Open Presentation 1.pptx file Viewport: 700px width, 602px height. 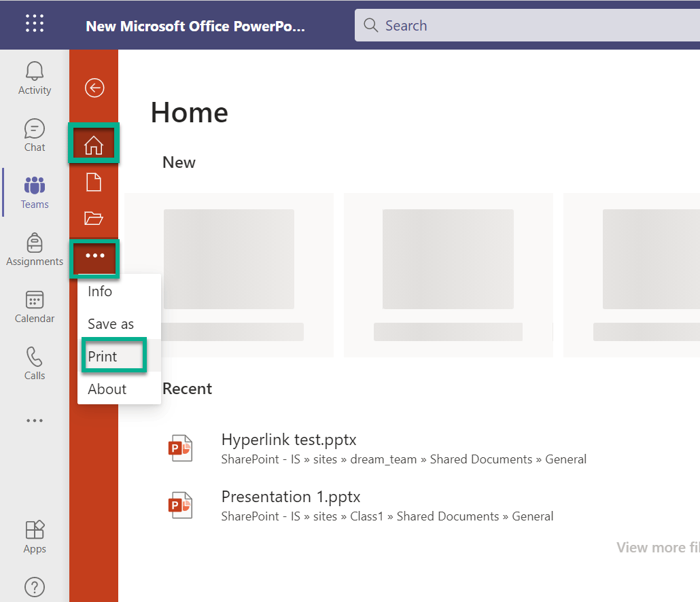pyautogui.click(x=291, y=497)
